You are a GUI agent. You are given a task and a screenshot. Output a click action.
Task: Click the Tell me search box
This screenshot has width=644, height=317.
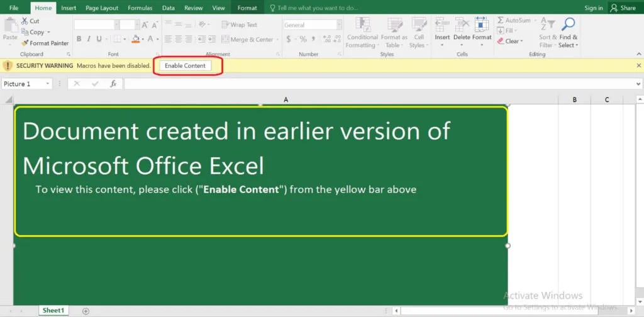tap(314, 8)
